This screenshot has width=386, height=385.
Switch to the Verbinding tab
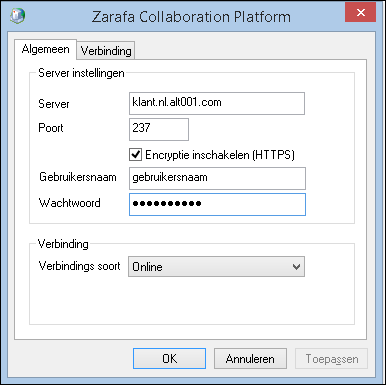(106, 51)
